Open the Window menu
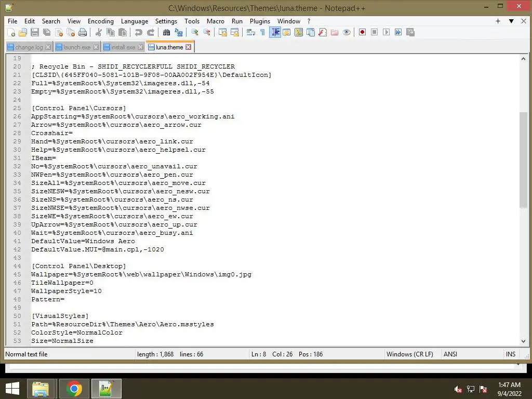 pos(289,21)
